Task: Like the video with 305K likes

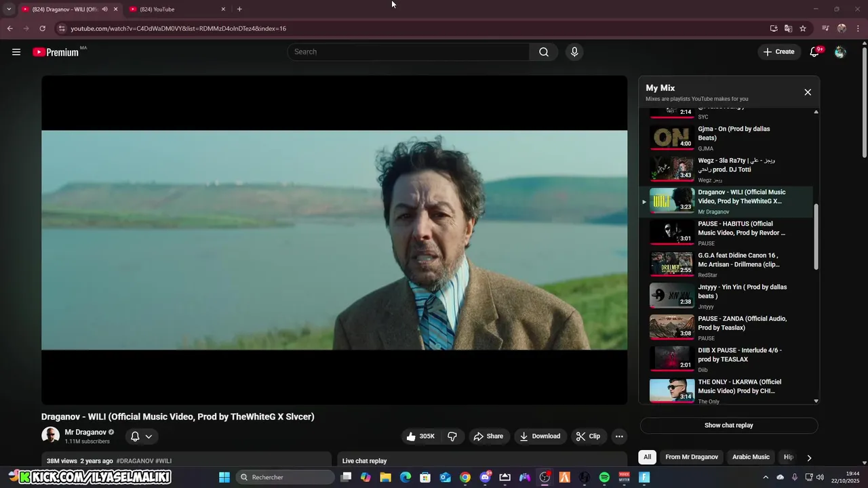Action: tap(420, 436)
